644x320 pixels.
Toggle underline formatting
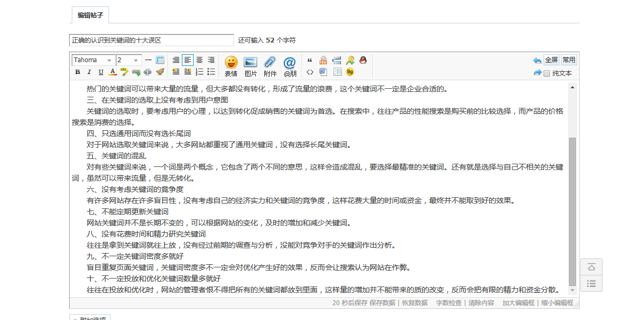[x=101, y=72]
